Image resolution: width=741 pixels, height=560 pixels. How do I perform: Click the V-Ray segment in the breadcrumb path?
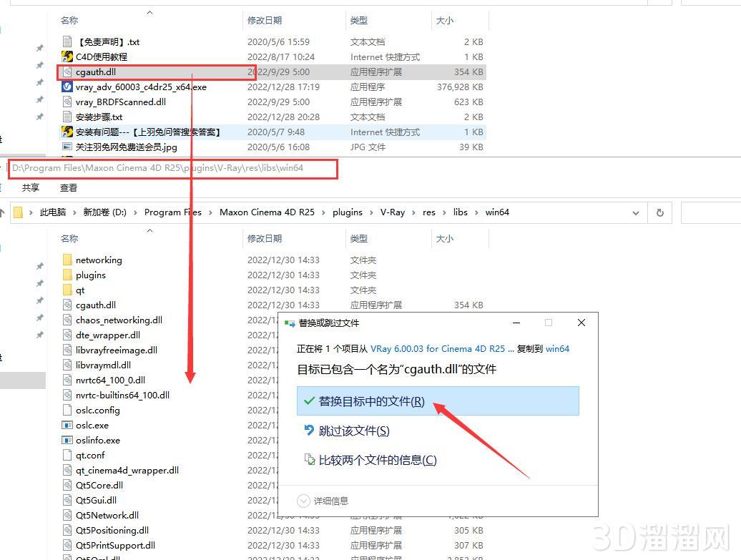click(392, 212)
